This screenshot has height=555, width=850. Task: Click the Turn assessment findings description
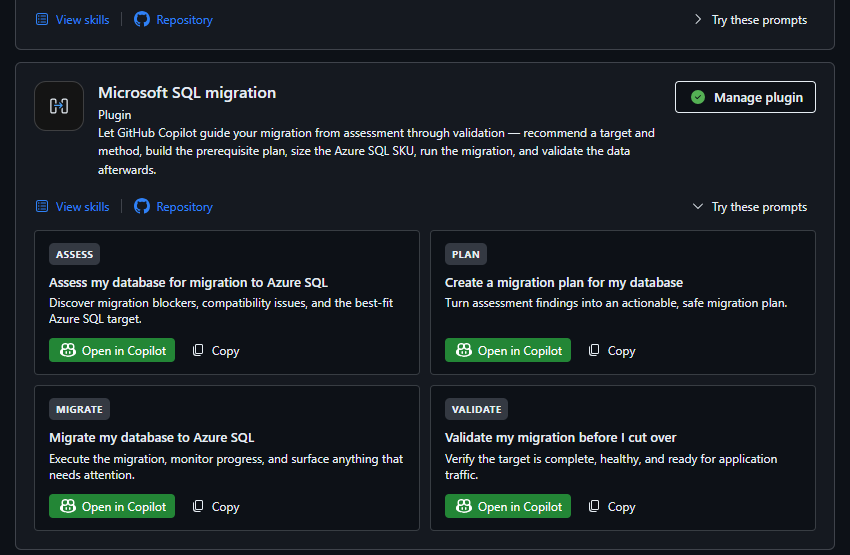616,303
